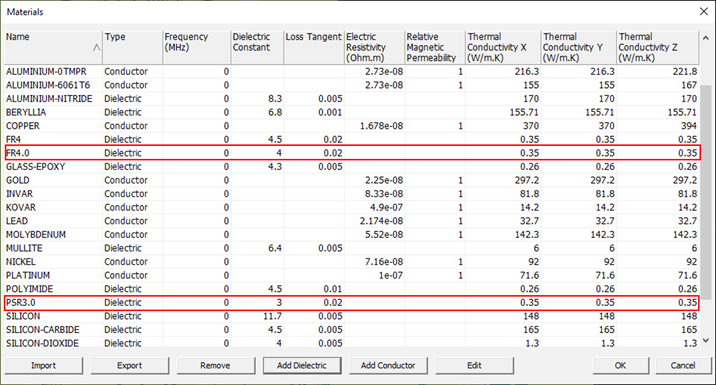Viewport: 716px width, 385px height.
Task: Click the Electric Resistivity column header
Action: (374, 47)
